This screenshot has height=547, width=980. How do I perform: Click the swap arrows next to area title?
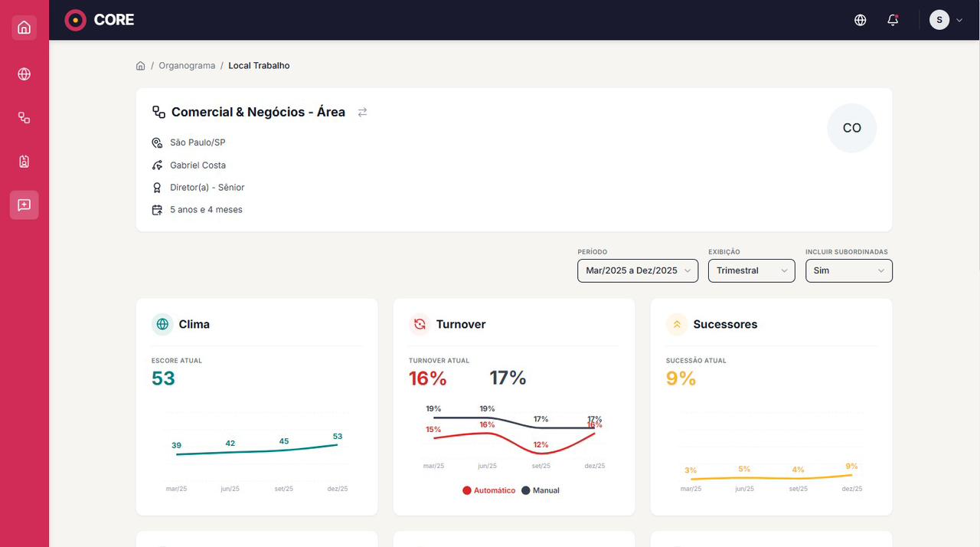click(x=362, y=113)
